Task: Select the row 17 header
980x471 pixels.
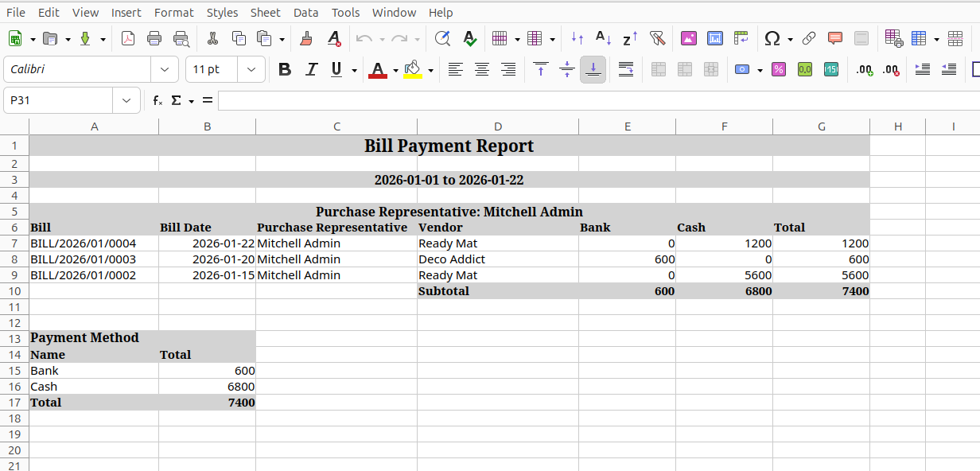Action: click(14, 403)
